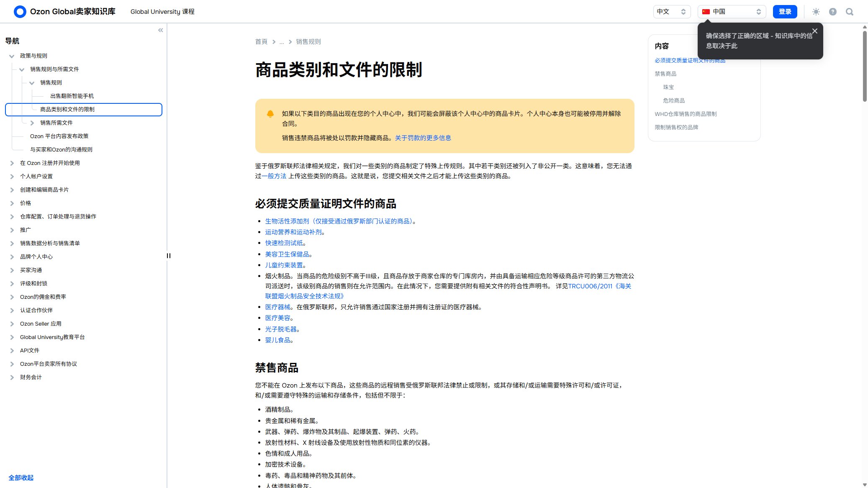Open 婴儿食品 link
Screen dimensions: 868x488
point(278,340)
